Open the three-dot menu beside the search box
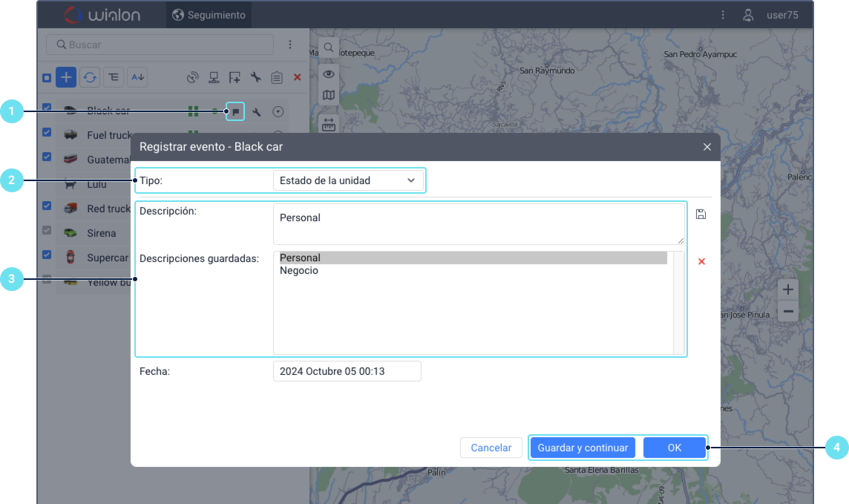Screen dimensions: 849x504 click(290, 45)
